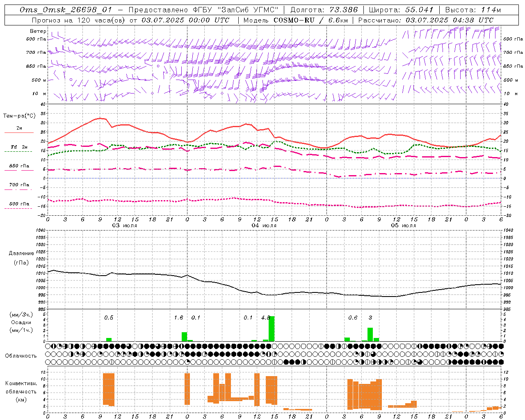This screenshot has width=525, height=420.
Task: Click the 700 гПа temperature legend entry
Action: click(19, 185)
